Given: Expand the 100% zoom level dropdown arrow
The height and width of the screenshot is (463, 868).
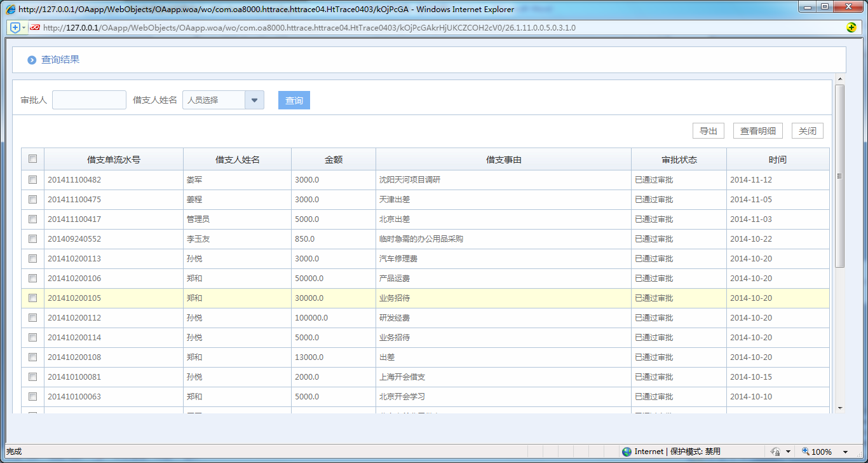Looking at the screenshot, I should pyautogui.click(x=845, y=452).
